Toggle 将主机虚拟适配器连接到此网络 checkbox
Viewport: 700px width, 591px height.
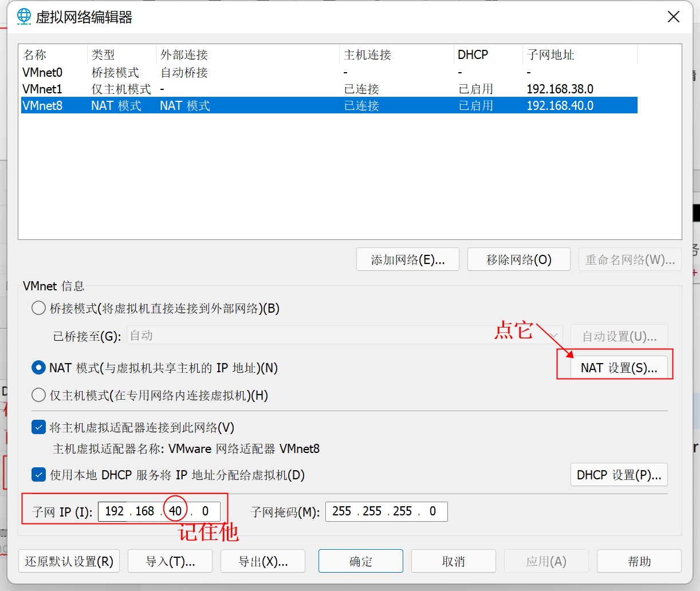38,427
